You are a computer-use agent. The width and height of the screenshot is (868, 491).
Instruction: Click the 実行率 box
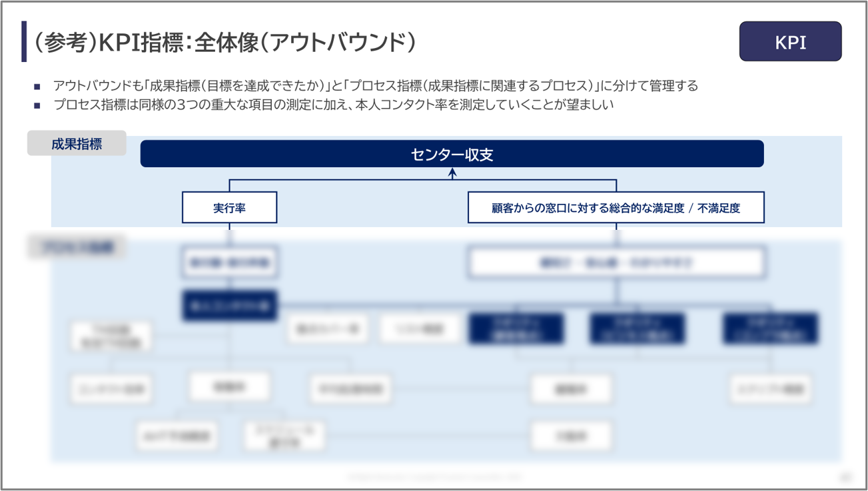click(230, 207)
